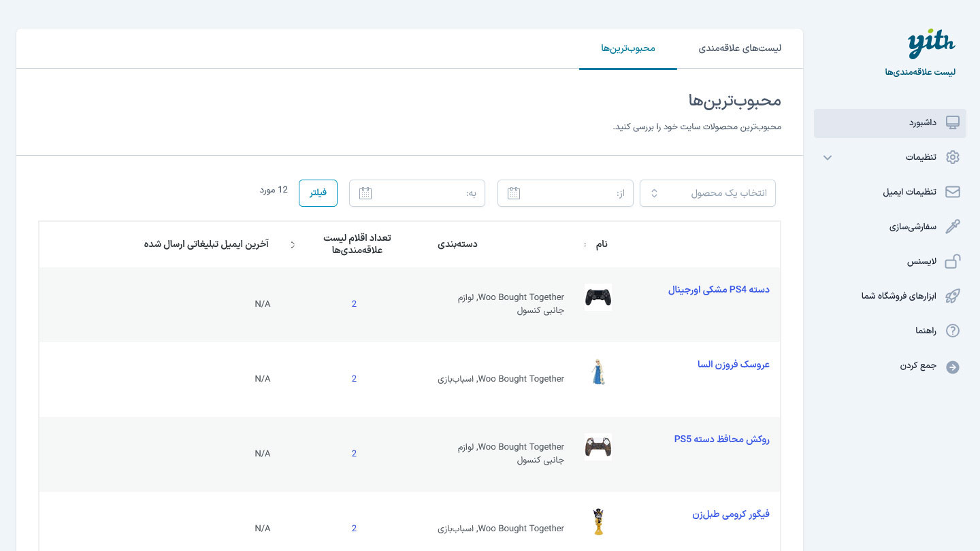980x551 pixels.
Task: Click the count 2 for فیگور کرومی طبل‌زن
Action: (354, 529)
